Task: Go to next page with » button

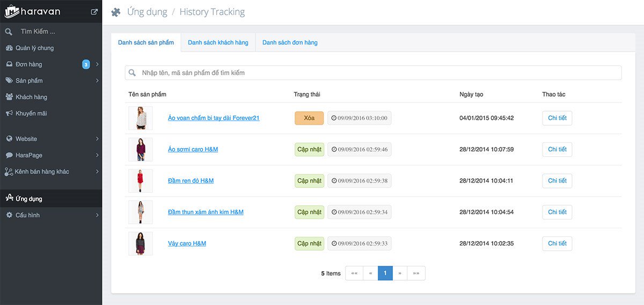Action: coord(400,273)
